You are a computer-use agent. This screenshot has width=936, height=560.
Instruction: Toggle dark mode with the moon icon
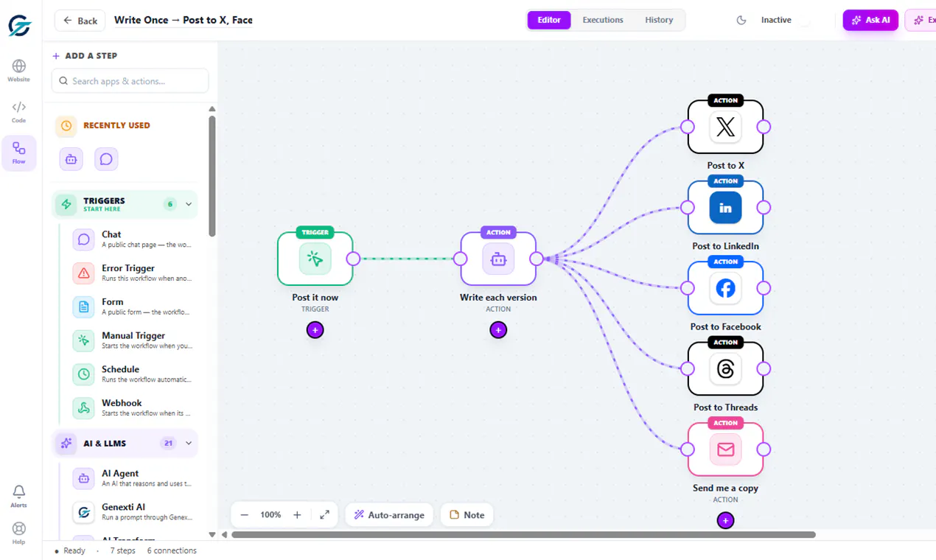click(741, 21)
